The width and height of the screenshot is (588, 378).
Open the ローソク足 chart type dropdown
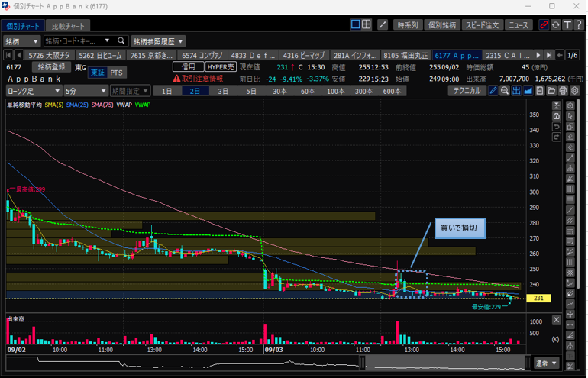[34, 91]
